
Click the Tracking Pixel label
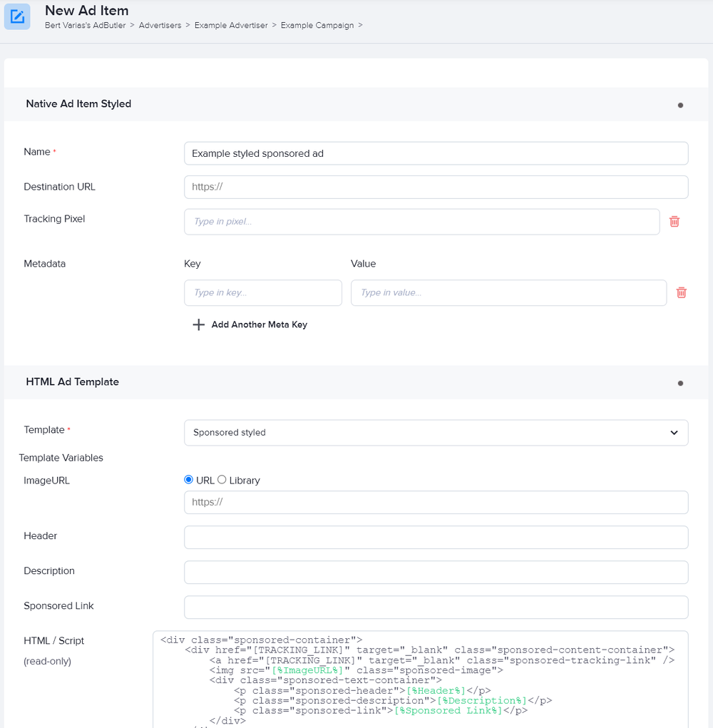pos(54,219)
